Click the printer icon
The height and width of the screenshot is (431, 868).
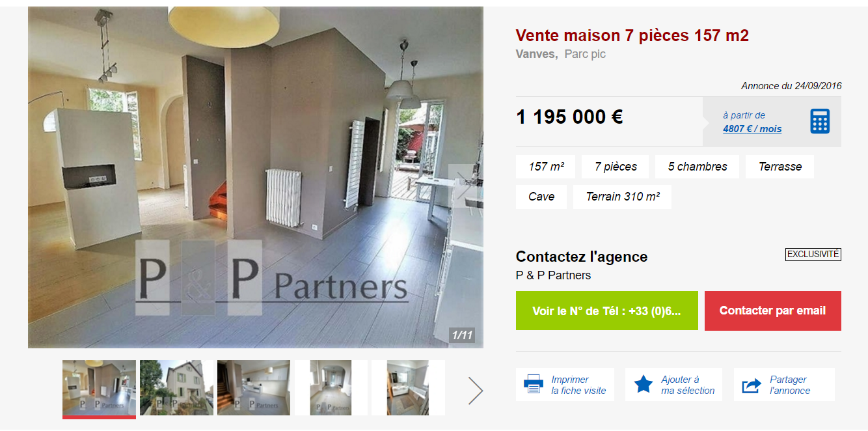(534, 384)
